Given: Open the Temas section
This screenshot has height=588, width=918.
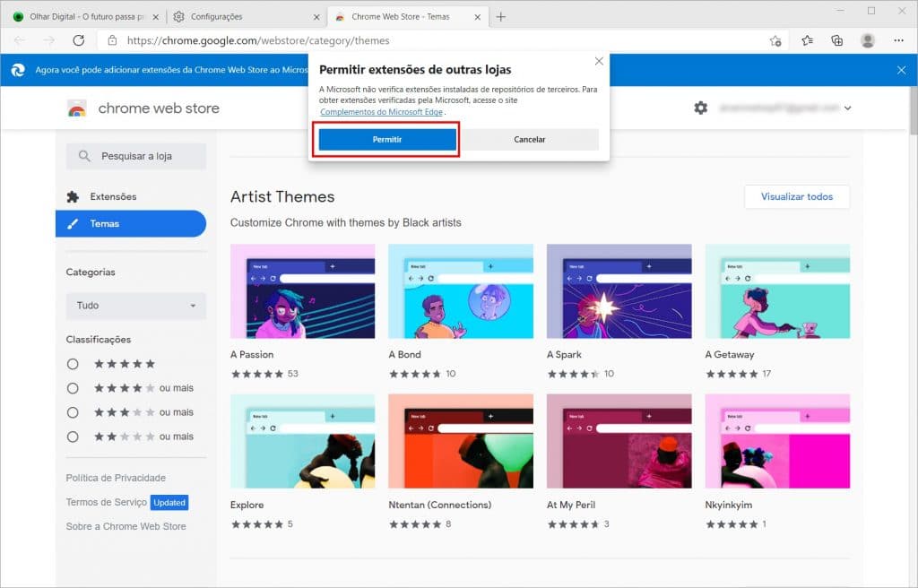Looking at the screenshot, I should tap(131, 224).
